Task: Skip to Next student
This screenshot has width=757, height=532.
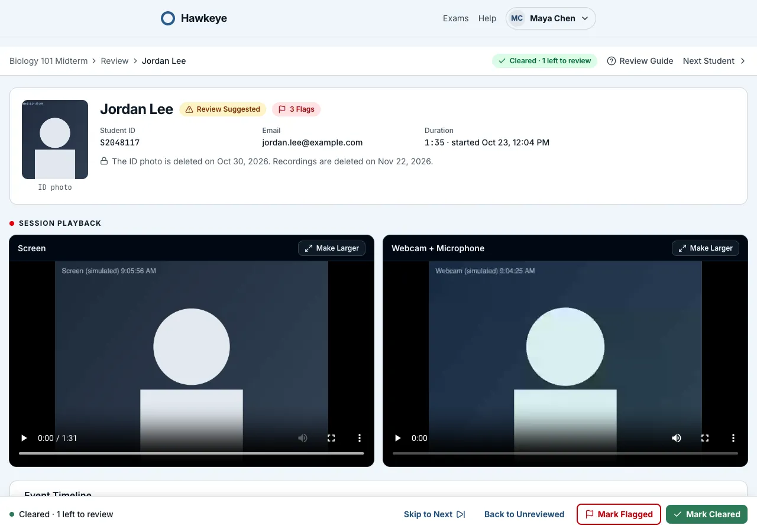Action: pos(435,514)
